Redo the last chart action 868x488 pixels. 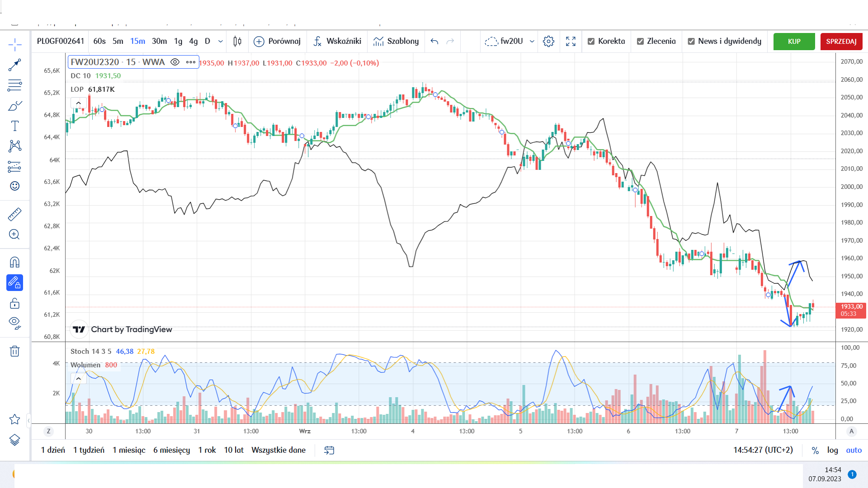[450, 42]
